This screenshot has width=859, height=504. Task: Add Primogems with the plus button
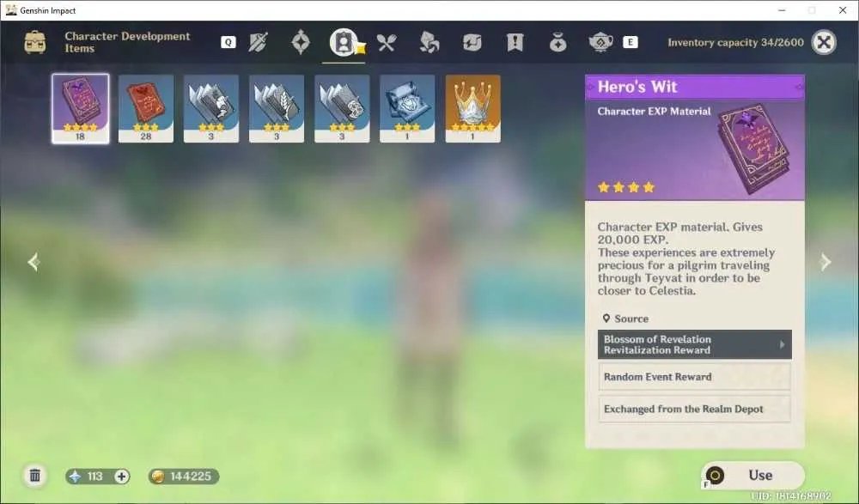122,477
